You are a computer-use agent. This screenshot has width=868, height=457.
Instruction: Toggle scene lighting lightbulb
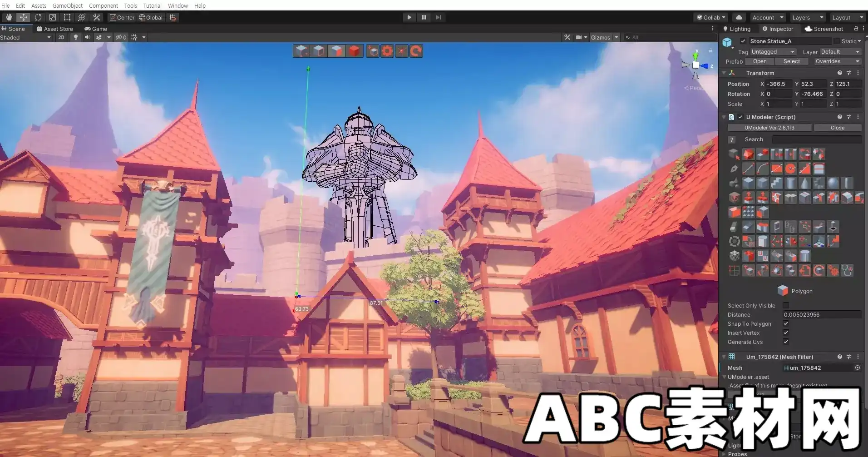tap(76, 37)
